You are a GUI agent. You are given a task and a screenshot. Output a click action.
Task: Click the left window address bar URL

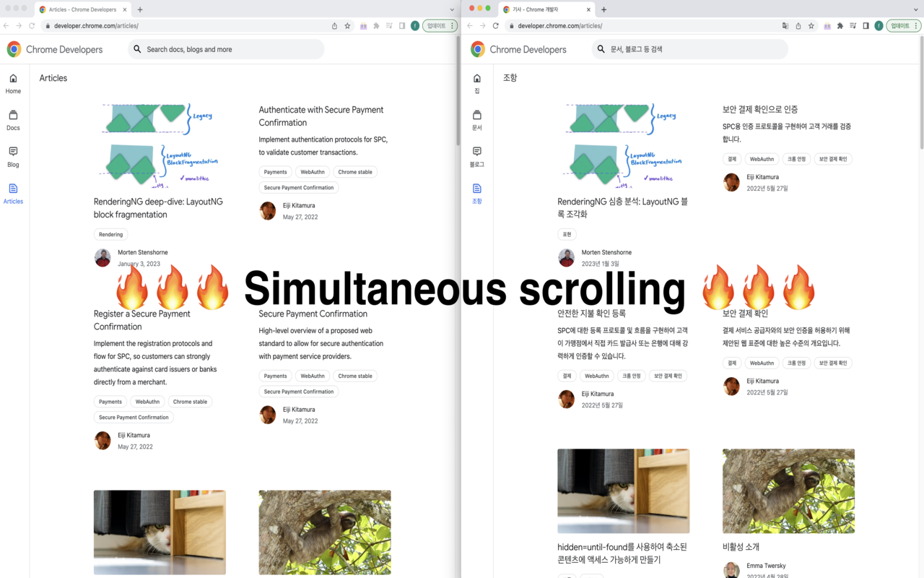(x=96, y=25)
